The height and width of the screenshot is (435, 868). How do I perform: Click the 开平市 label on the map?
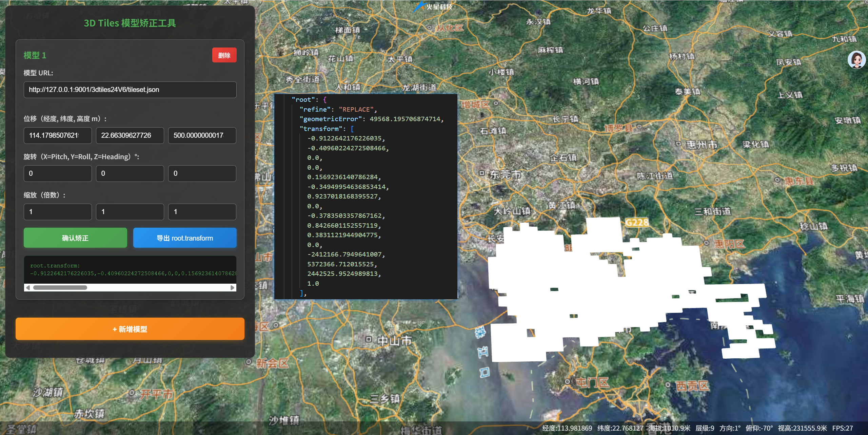[x=156, y=394]
